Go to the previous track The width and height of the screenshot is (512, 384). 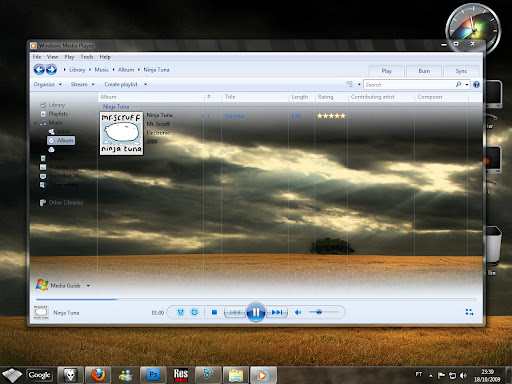pyautogui.click(x=235, y=312)
